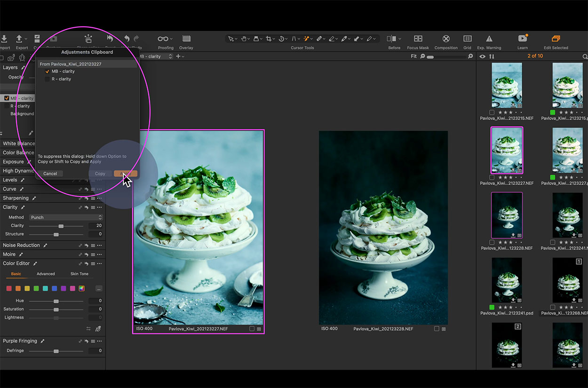The image size is (588, 388).
Task: Enable the Focus Mask overlay
Action: coord(418,39)
